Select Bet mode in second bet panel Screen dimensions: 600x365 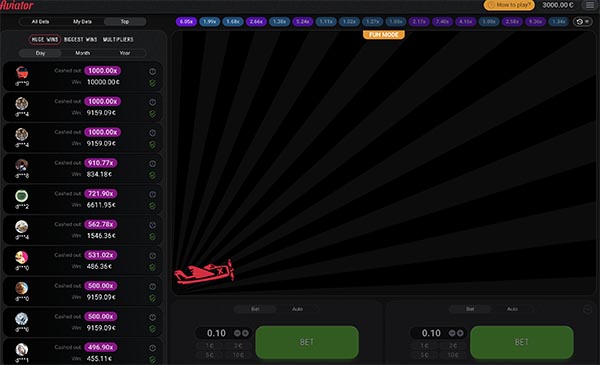(470, 309)
